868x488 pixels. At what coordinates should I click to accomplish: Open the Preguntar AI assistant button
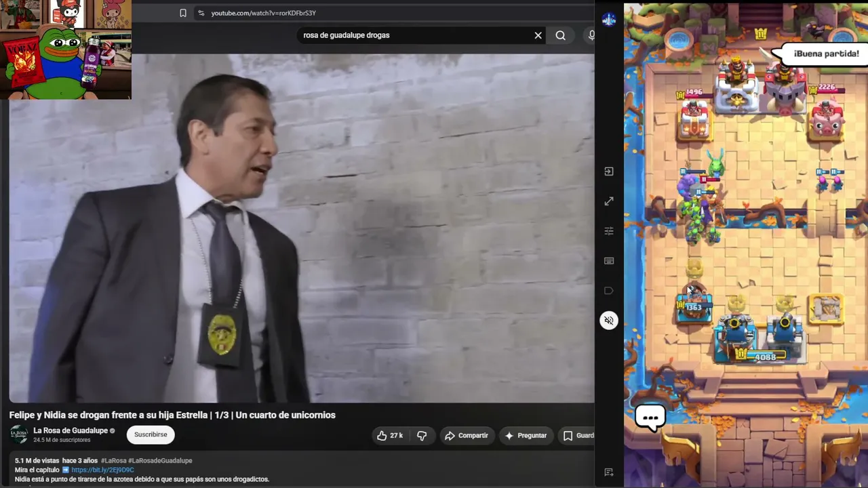click(x=526, y=435)
